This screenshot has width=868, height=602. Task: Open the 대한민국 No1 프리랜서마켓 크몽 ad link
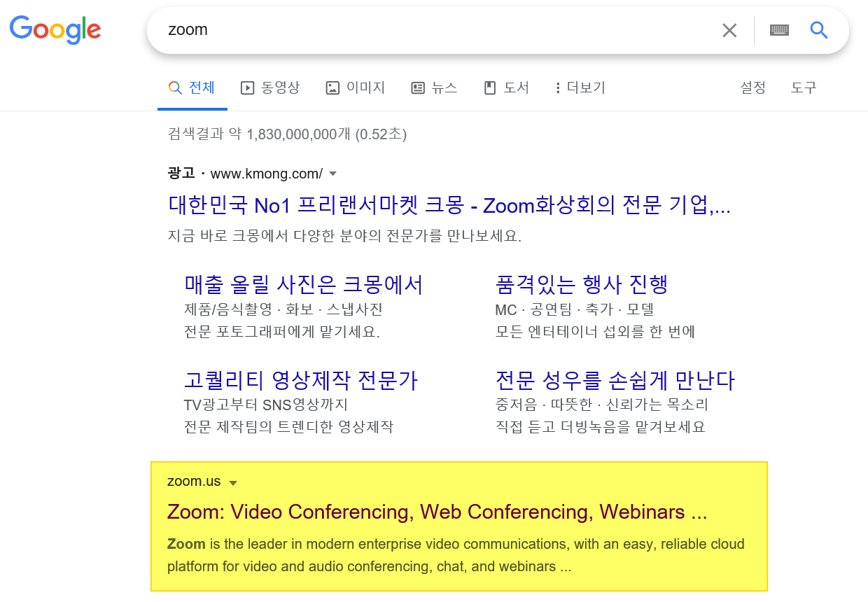[449, 205]
